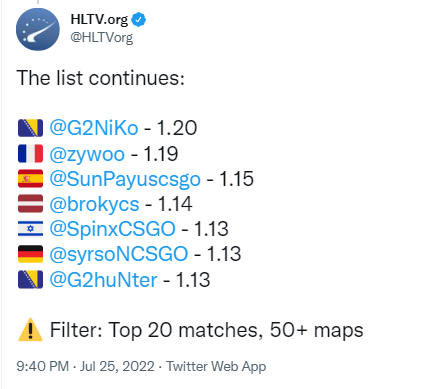
Task: Visit the @SunPayuscsgo profile mention
Action: click(125, 180)
